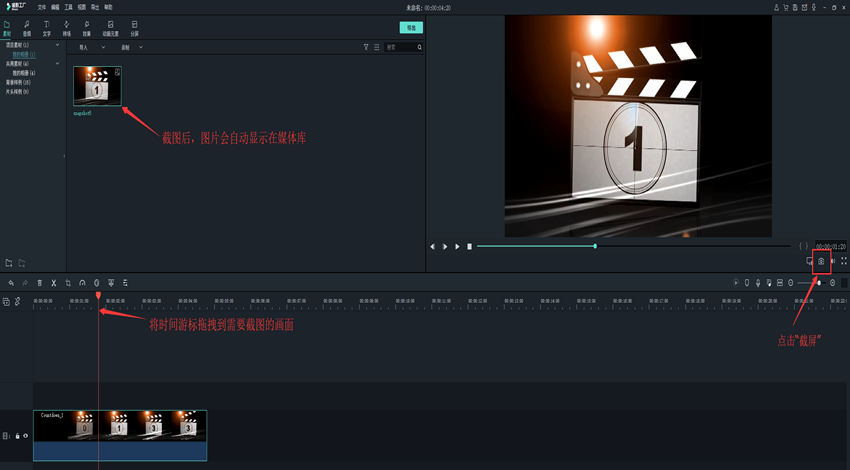Screen dimensions: 850x470
Task: Add a marker with the marker icon
Action: pos(747,283)
